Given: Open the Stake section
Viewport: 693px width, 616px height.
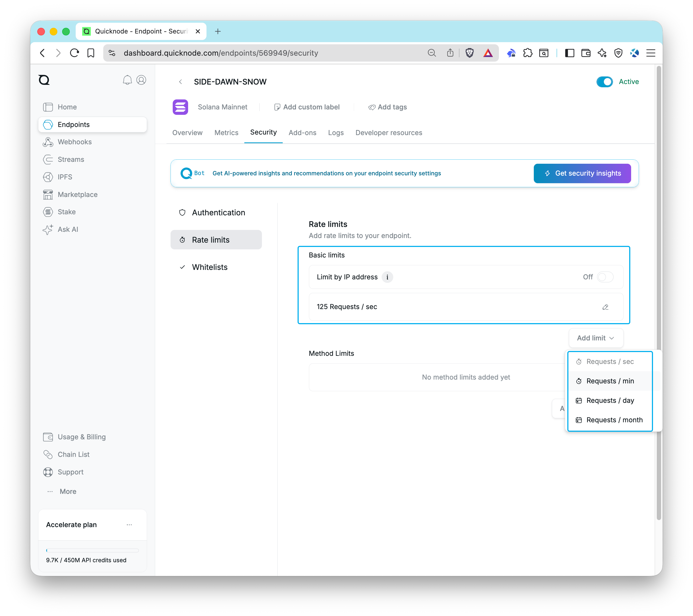Looking at the screenshot, I should pyautogui.click(x=66, y=212).
